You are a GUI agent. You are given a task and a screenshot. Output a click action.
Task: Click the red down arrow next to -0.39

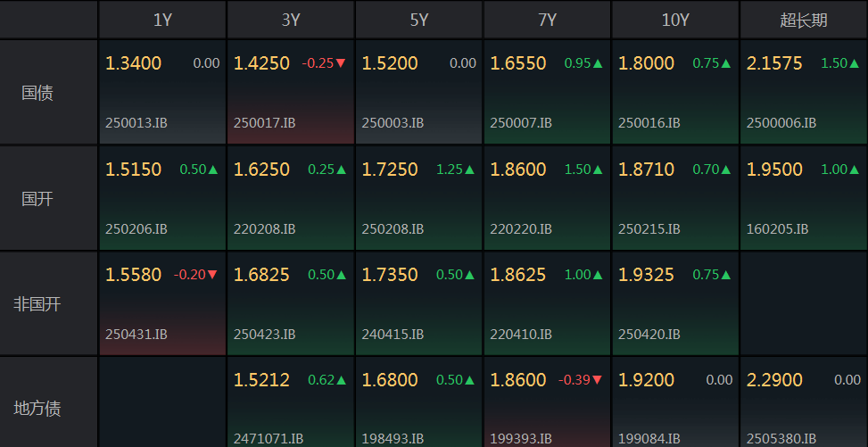click(x=598, y=380)
